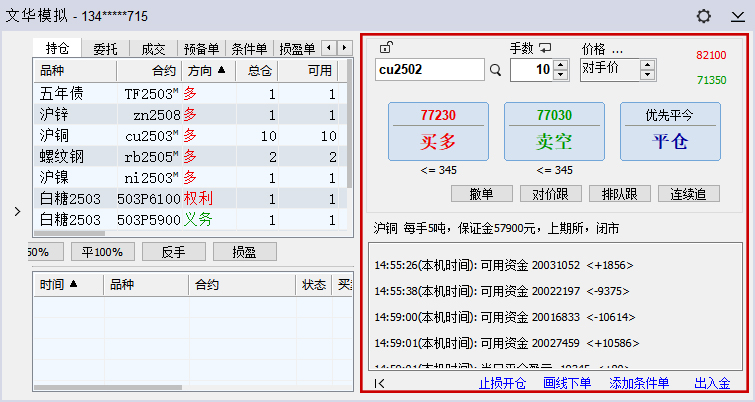Click 品种 header in positions table

pyautogui.click(x=75, y=71)
